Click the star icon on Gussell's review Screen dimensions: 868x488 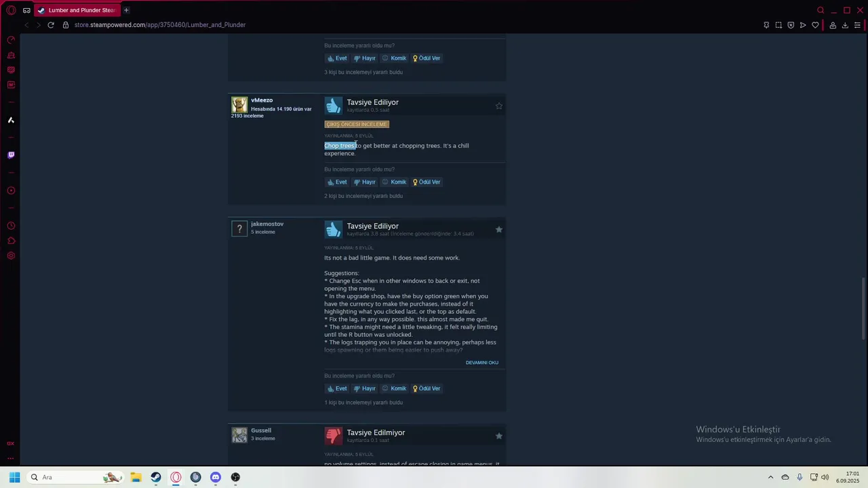[499, 436]
